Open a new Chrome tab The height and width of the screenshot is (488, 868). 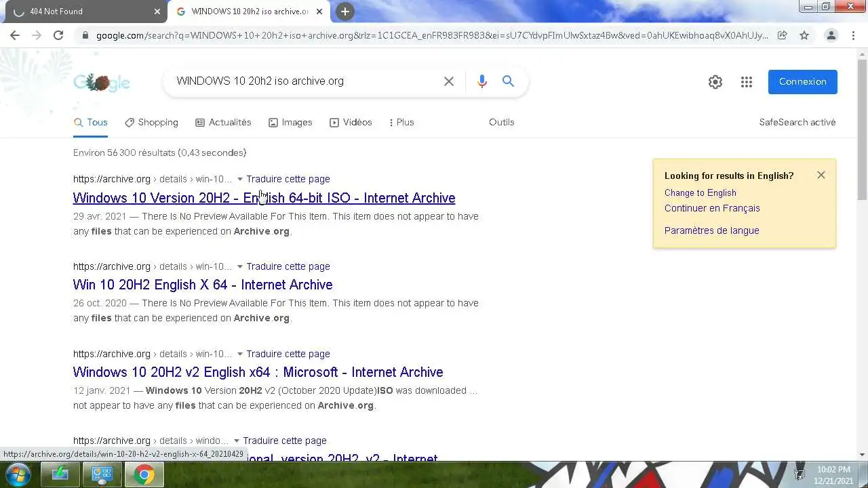[x=345, y=12]
